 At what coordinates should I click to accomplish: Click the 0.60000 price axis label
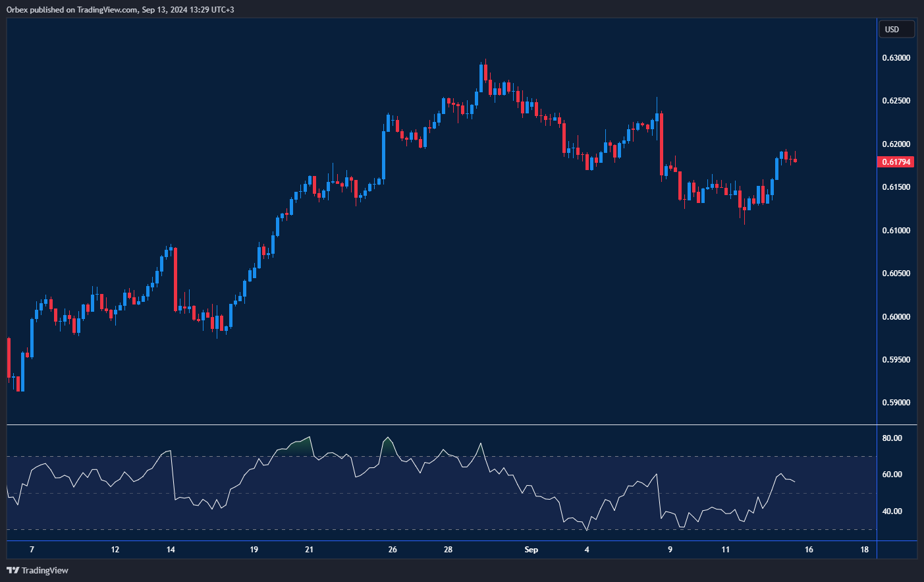pos(896,317)
